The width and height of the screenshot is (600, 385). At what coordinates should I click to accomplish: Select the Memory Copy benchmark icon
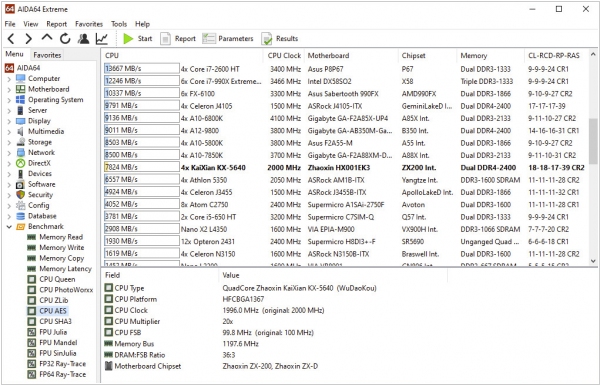[32, 258]
